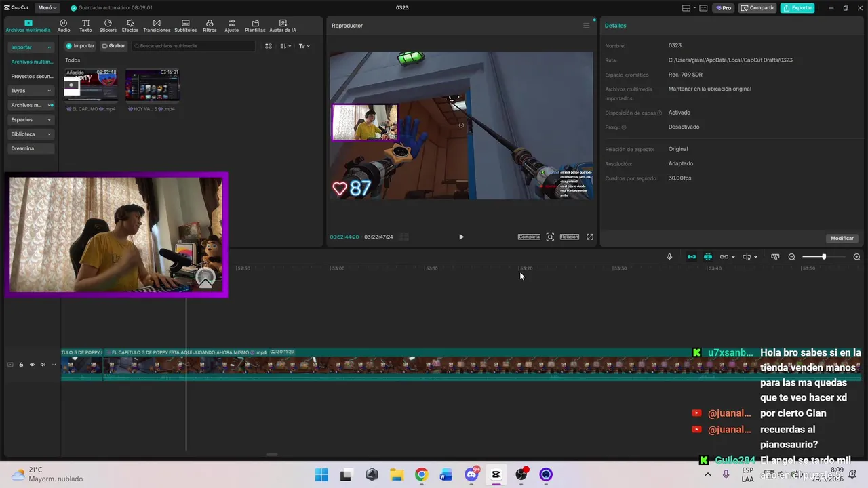Open the window layout dropdown
This screenshot has width=868, height=488.
pyautogui.click(x=688, y=8)
